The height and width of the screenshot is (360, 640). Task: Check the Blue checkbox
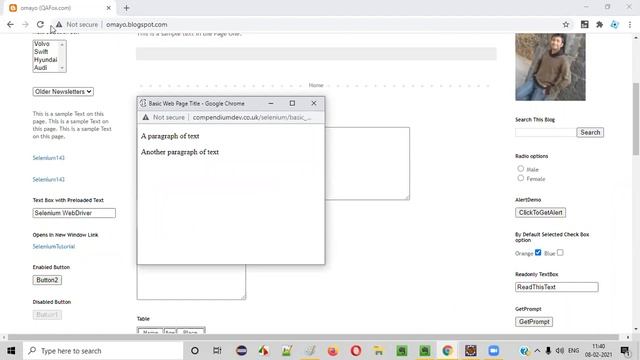click(560, 253)
